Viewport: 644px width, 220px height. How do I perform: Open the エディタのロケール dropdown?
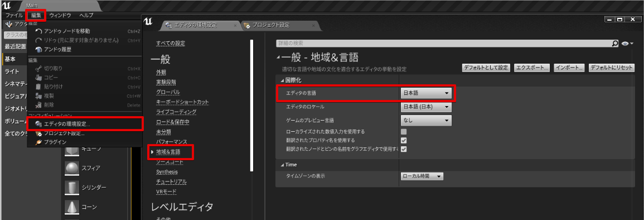[426, 107]
